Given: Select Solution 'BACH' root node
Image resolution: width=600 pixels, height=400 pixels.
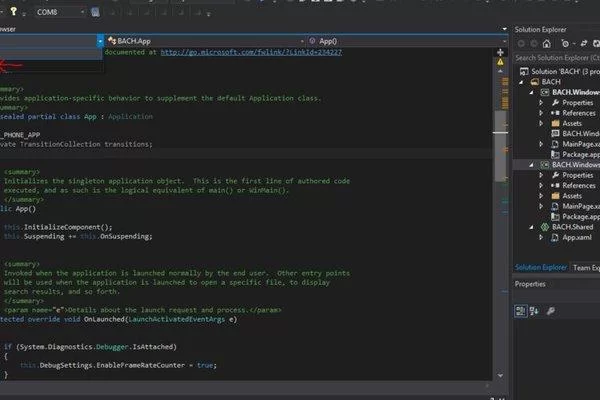Looking at the screenshot, I should click(x=565, y=72).
